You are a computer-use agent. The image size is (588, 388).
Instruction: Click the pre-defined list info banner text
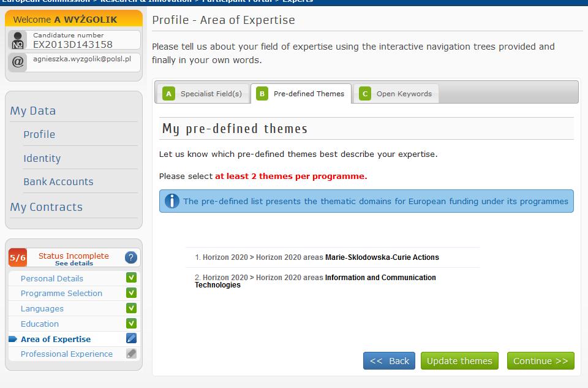pos(375,202)
